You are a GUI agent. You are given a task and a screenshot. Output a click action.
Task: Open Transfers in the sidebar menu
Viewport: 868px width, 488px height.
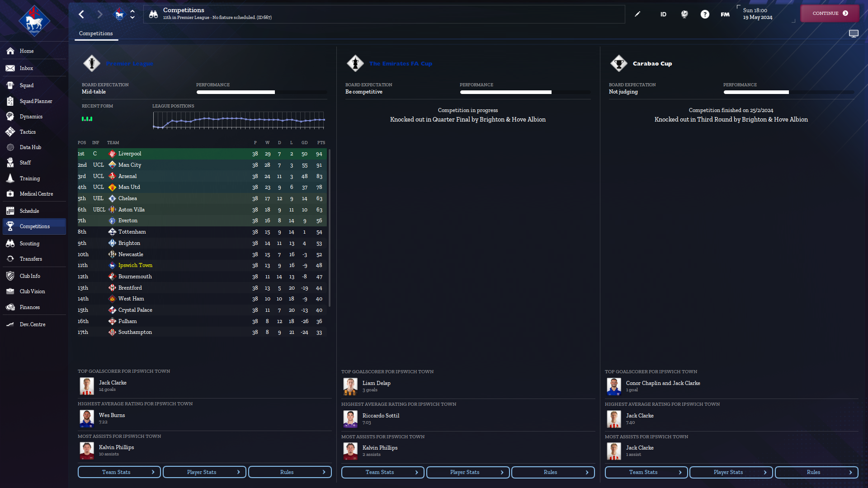34,259
